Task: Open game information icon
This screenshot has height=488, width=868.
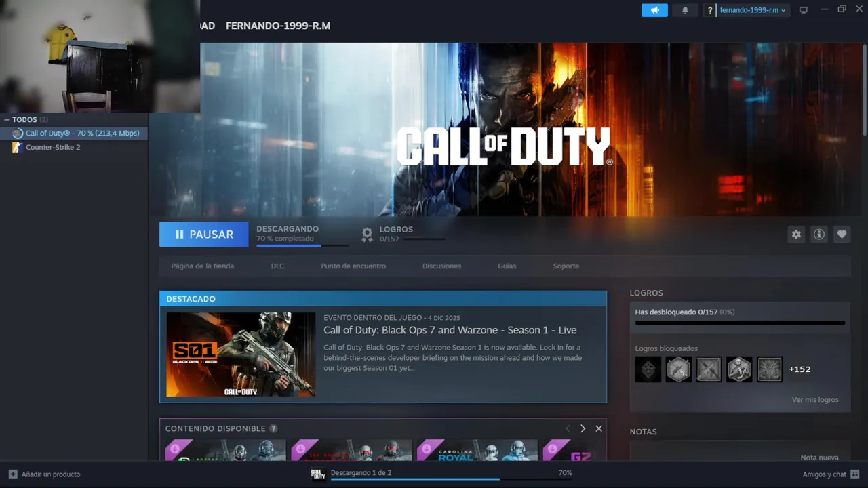Action: click(x=819, y=235)
